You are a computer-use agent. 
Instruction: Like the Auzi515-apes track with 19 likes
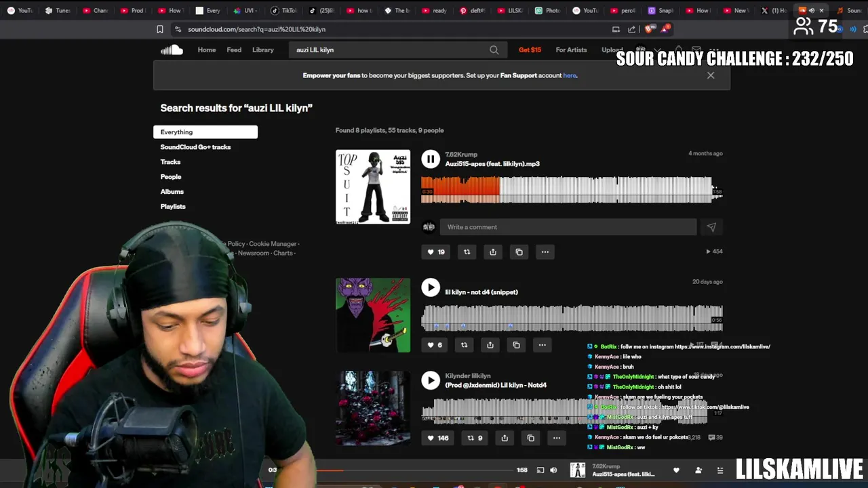(435, 251)
